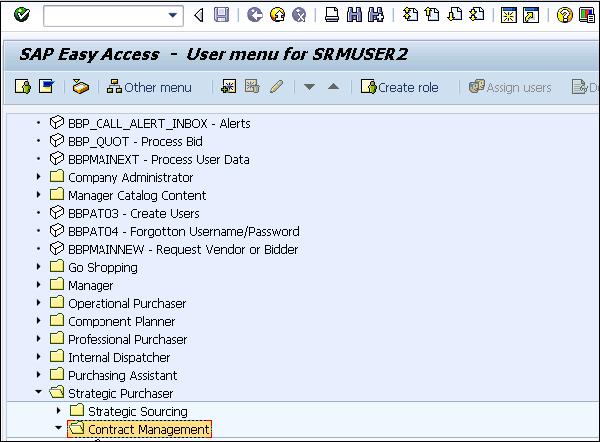Click the Customize Local Layout icon
Viewport: 600px width, 442px height.
(587, 15)
